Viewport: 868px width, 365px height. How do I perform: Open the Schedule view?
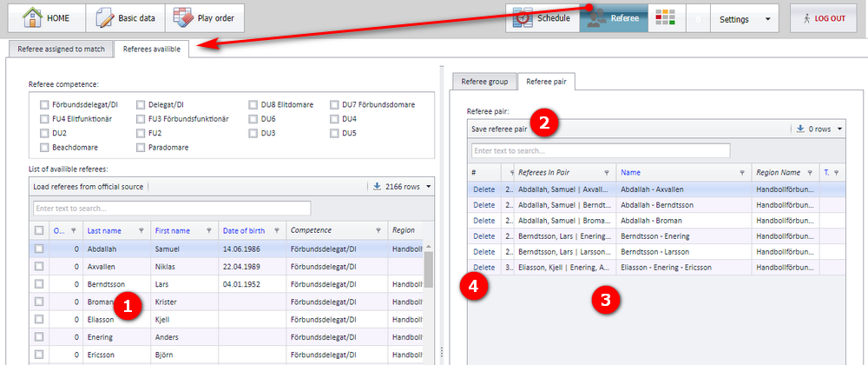(542, 18)
